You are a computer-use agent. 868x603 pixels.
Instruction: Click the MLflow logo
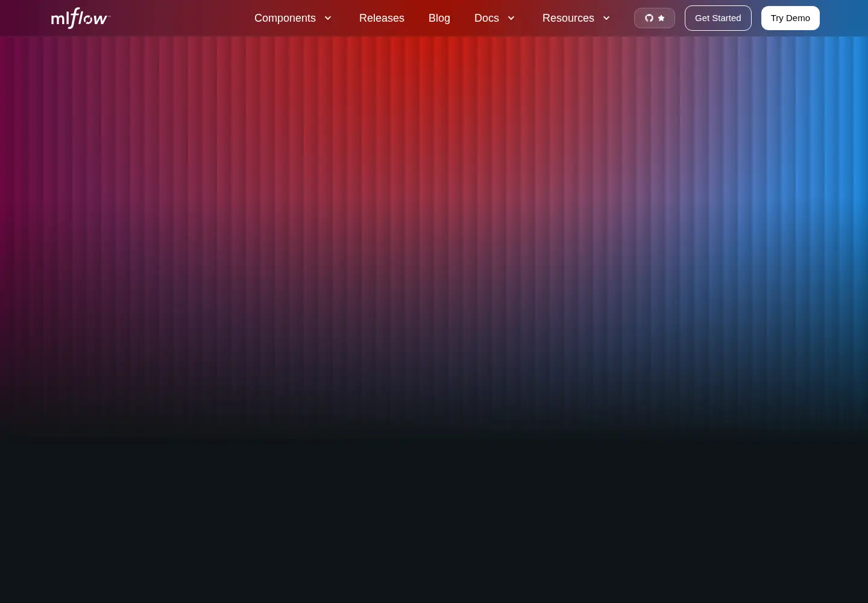tap(80, 18)
